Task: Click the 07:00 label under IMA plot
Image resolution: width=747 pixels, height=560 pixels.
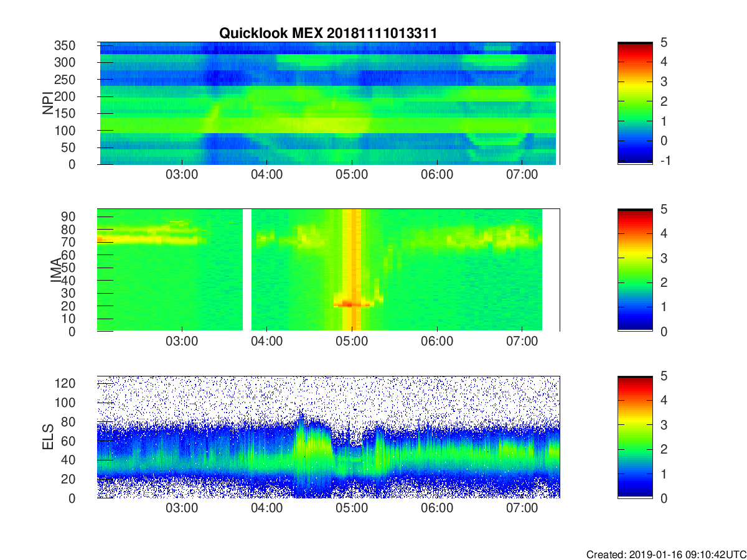Action: [x=522, y=342]
